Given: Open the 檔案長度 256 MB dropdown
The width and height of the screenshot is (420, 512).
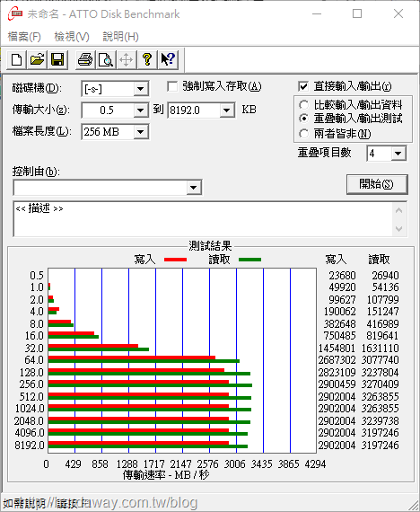Looking at the screenshot, I should (141, 132).
